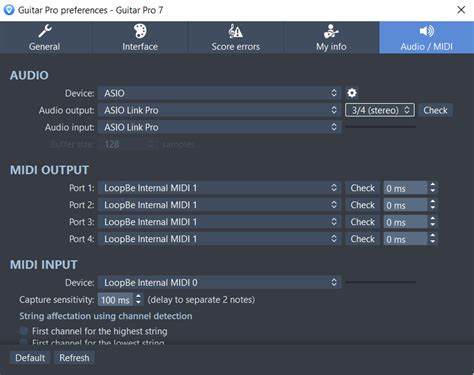Click the warning icon of Score errors
The width and height of the screenshot is (474, 375).
tap(236, 31)
